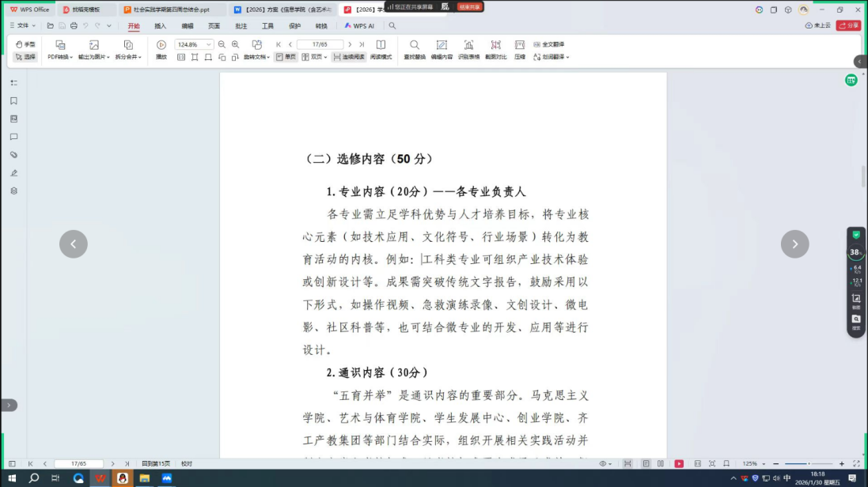
Task: Select the 压缩 compress PDF tool
Action: pos(520,45)
